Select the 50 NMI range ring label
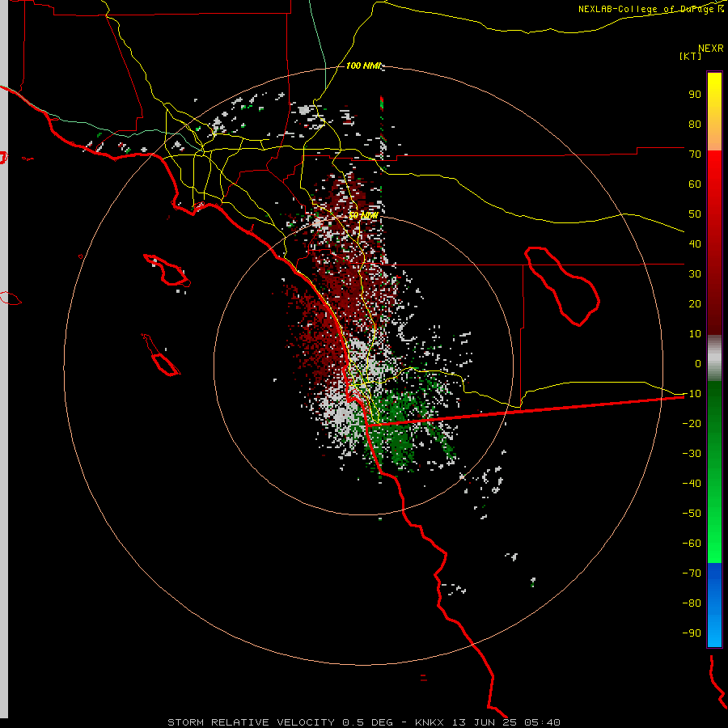The image size is (728, 728). click(x=363, y=216)
